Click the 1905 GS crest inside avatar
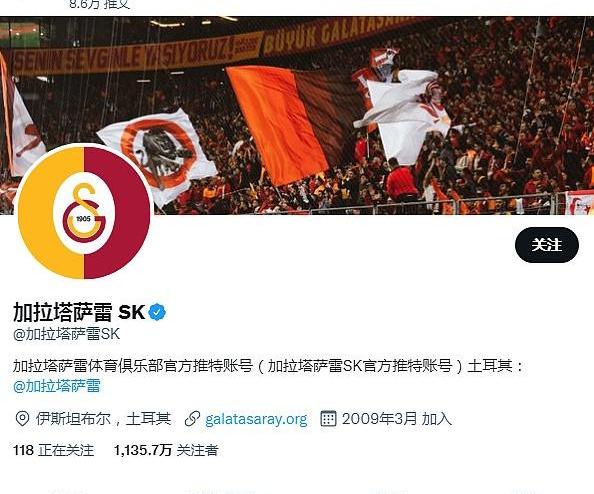594x494 pixels. 84,213
